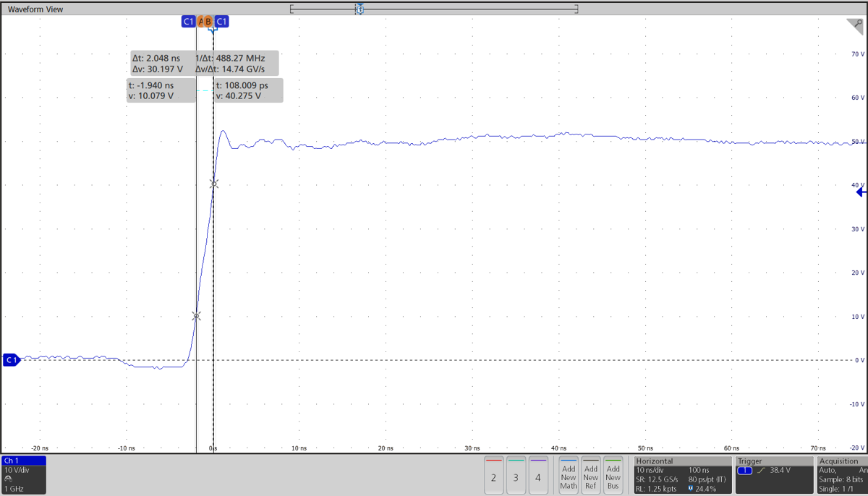Click the delta cursor readout box
Image resolution: width=868 pixels, height=496 pixels.
coord(198,64)
